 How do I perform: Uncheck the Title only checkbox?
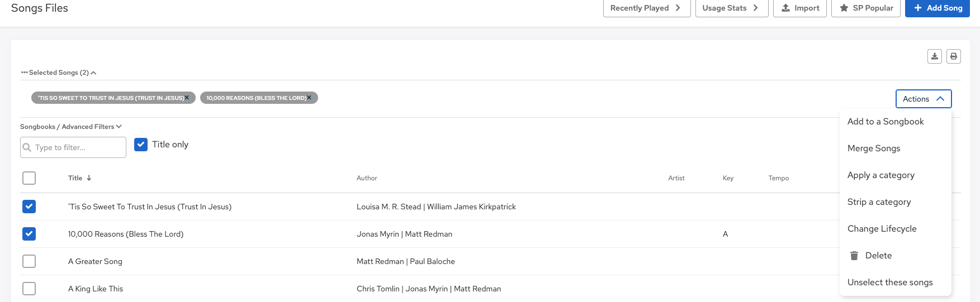click(141, 145)
